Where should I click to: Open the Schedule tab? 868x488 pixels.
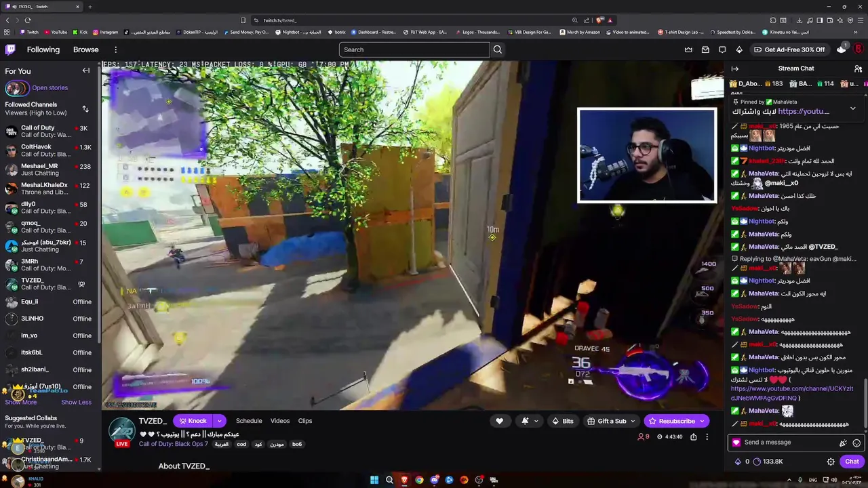click(x=249, y=421)
